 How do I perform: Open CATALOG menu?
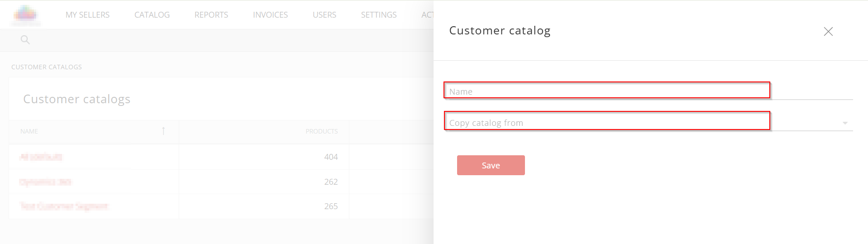point(152,15)
